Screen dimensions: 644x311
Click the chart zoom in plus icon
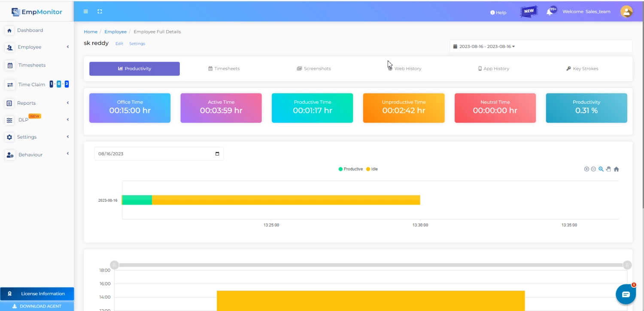(586, 169)
